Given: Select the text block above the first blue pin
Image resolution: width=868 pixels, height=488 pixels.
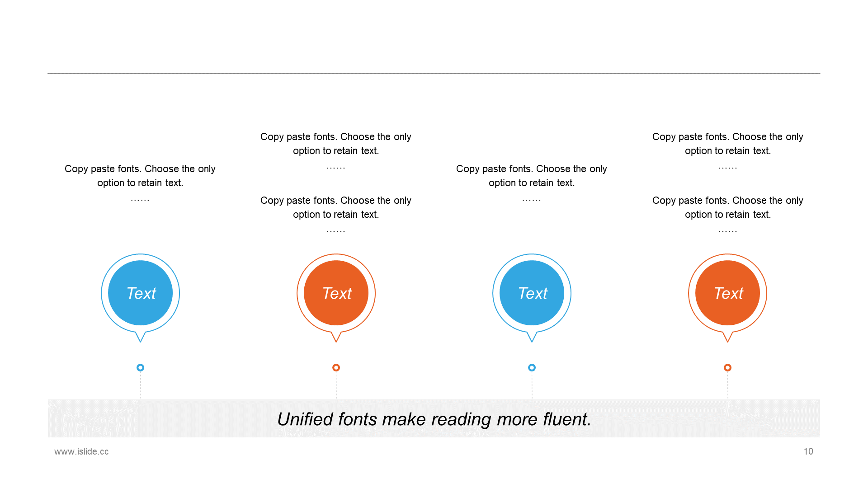Looking at the screenshot, I should (140, 183).
